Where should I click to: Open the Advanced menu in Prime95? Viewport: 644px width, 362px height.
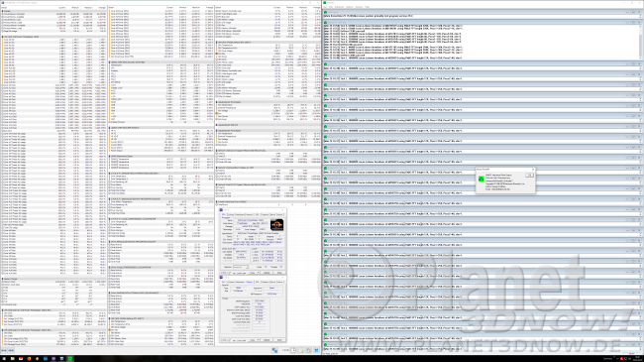[x=339, y=7]
